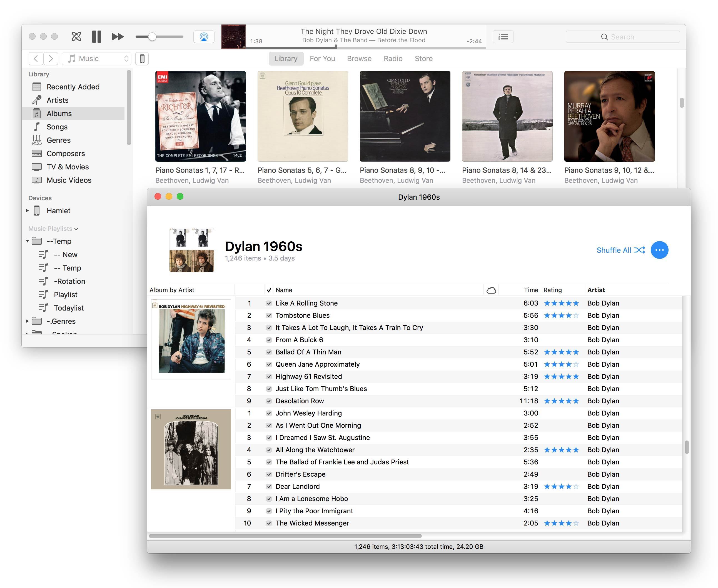Uncheck Tombstone Blues
Screen dimensions: 718x588
coord(269,315)
